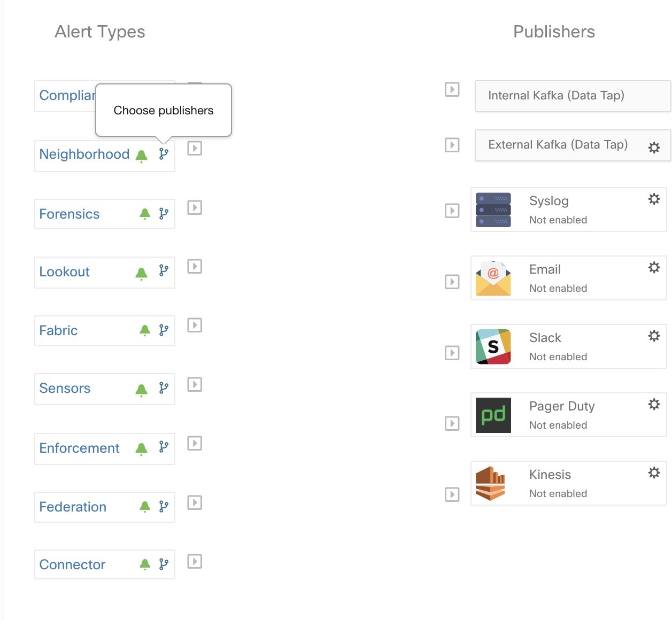Open Slack publisher settings gear

click(654, 336)
